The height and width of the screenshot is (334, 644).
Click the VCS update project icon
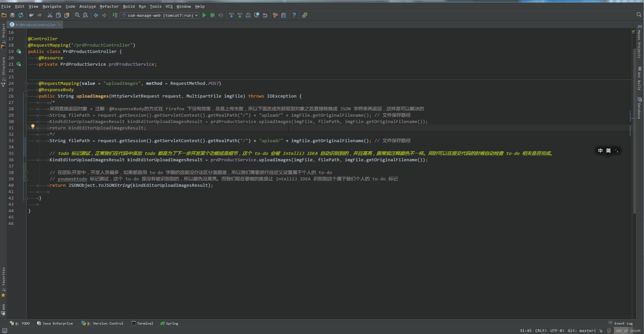click(231, 15)
